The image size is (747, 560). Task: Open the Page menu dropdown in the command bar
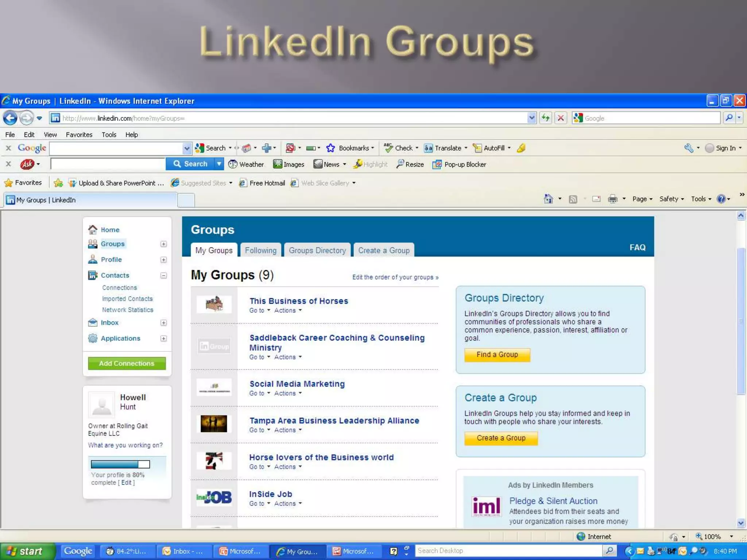(x=642, y=199)
